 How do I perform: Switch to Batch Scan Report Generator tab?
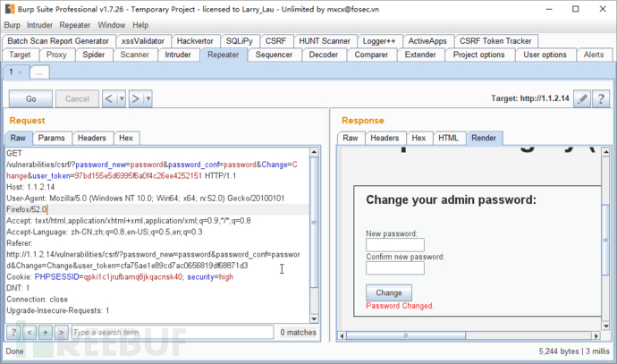pyautogui.click(x=58, y=41)
